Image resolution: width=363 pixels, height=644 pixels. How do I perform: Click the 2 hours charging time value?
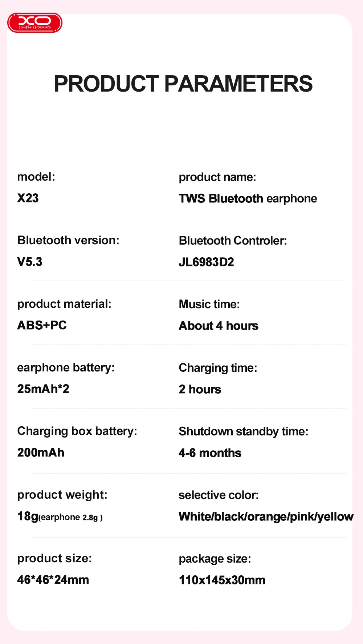click(x=200, y=389)
